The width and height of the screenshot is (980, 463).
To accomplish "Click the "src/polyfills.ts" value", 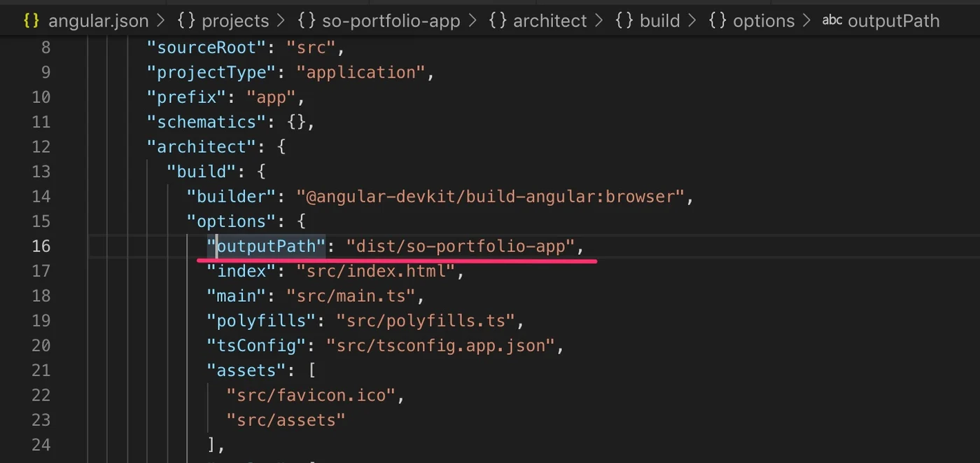I will click(x=426, y=320).
